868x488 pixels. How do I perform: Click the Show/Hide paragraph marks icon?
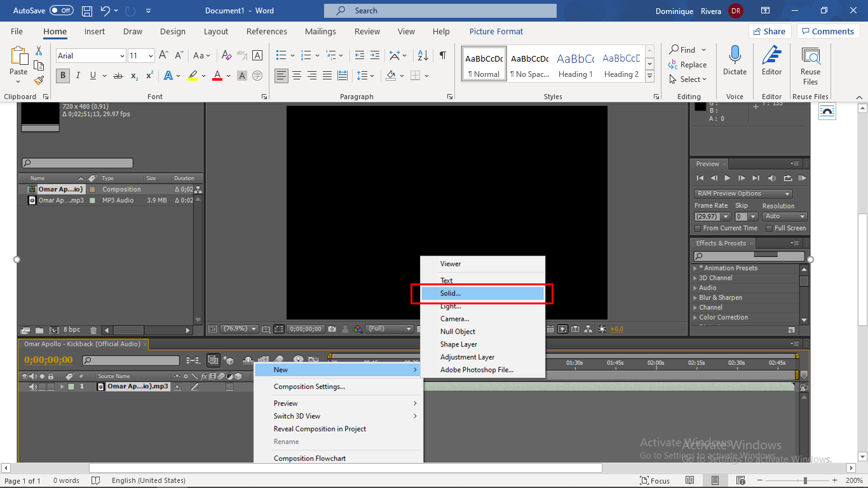tap(442, 56)
